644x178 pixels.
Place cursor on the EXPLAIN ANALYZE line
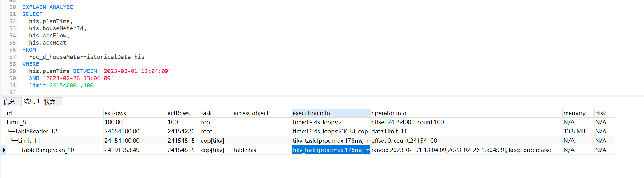(x=48, y=7)
